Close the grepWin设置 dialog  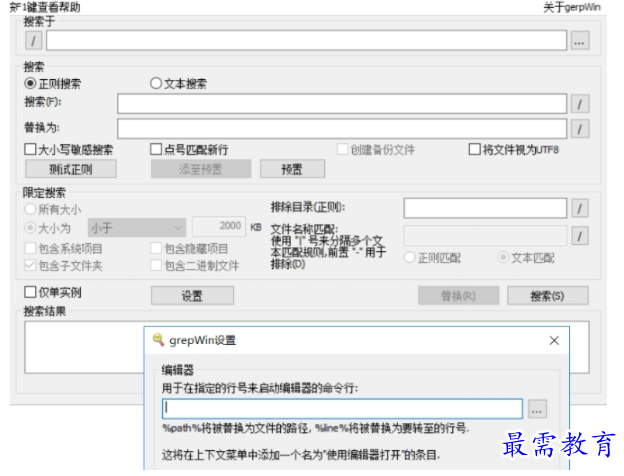pos(554,340)
